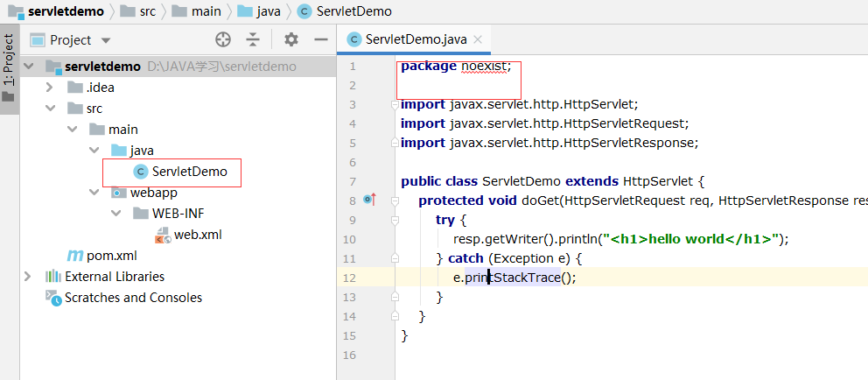Image resolution: width=868 pixels, height=380 pixels.
Task: Select External Libraries tree item
Action: [115, 277]
